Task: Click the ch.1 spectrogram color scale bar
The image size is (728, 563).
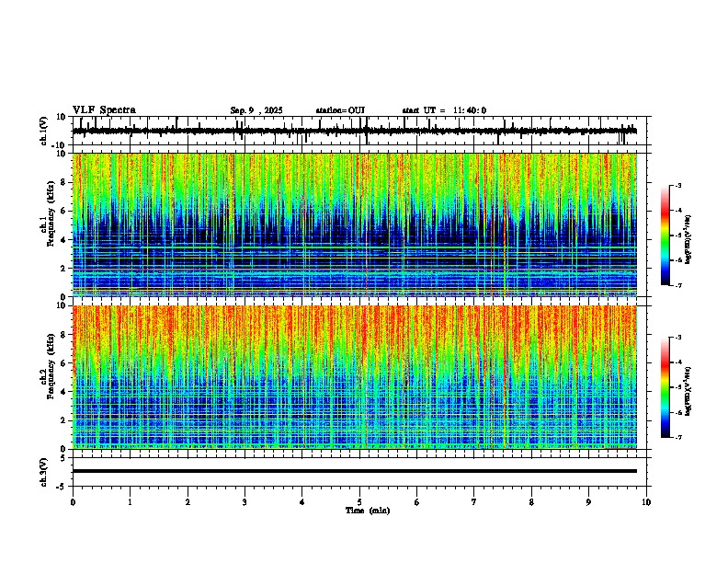Action: pos(665,236)
